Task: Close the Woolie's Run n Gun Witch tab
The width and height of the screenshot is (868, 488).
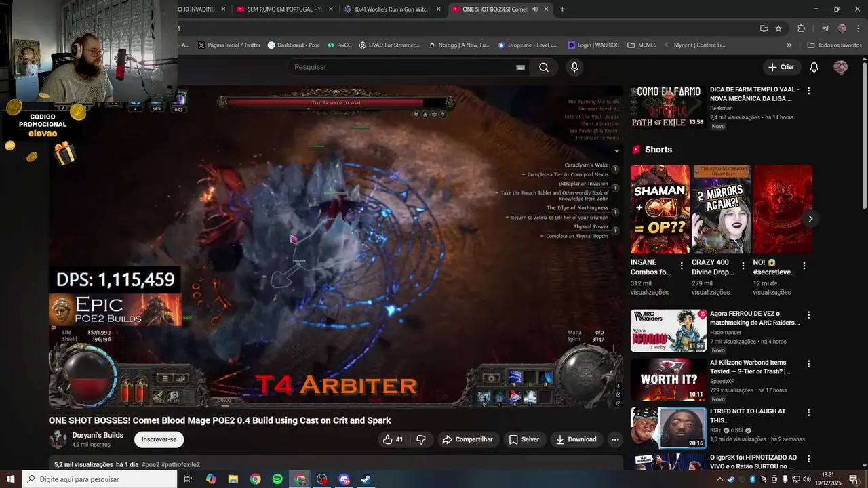Action: coord(438,9)
